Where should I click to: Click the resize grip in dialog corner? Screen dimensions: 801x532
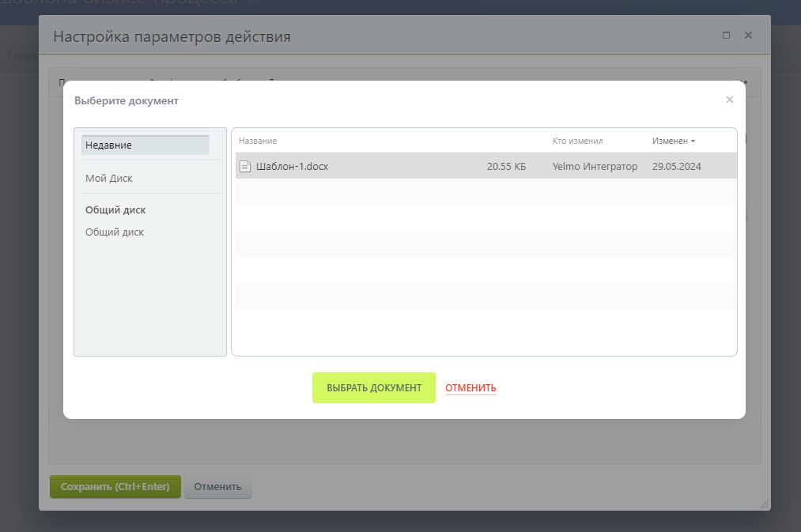pyautogui.click(x=764, y=504)
